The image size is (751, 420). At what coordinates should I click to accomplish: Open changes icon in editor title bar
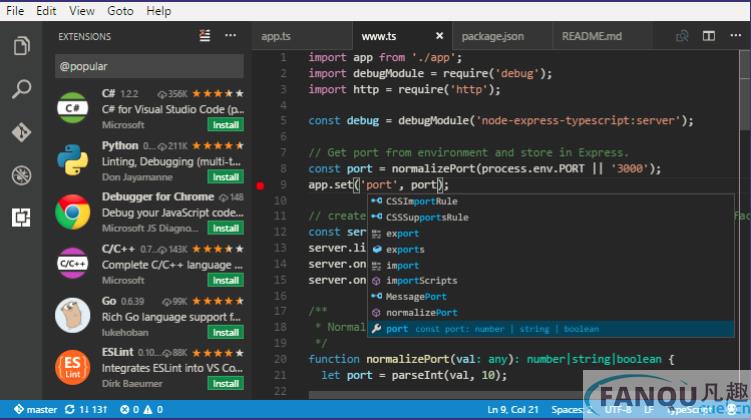point(682,36)
